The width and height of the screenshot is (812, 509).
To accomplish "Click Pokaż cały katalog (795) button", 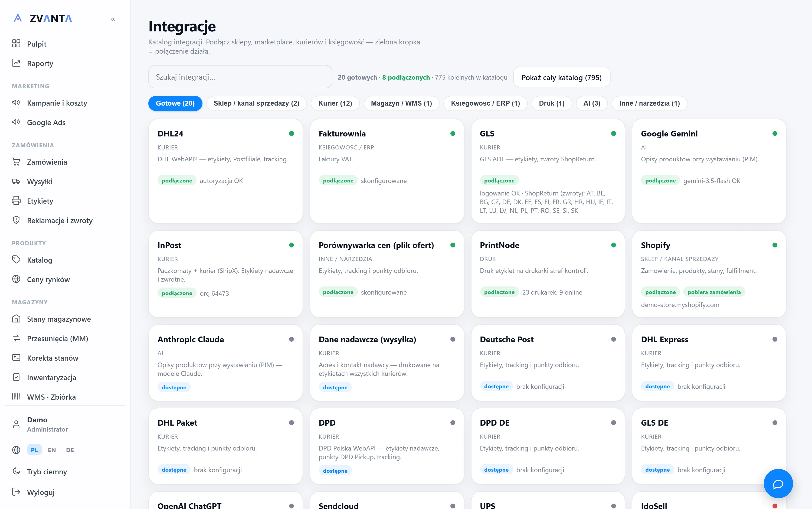I will point(561,77).
